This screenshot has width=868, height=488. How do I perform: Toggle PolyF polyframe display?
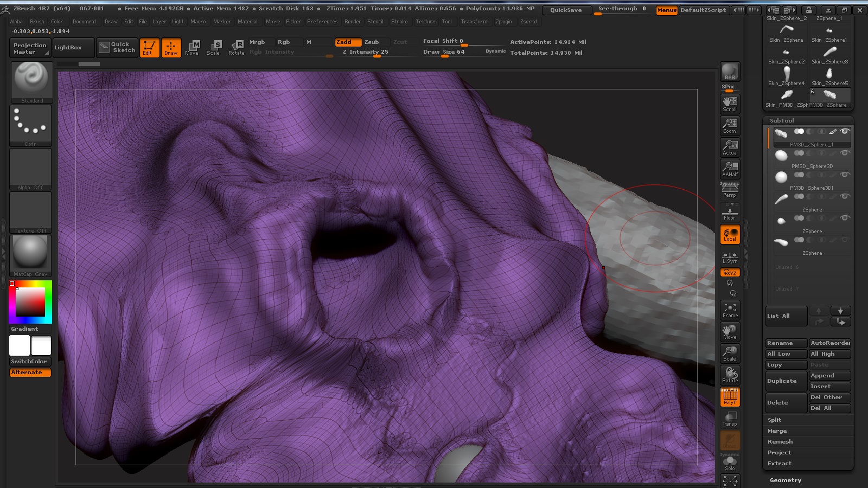(730, 397)
